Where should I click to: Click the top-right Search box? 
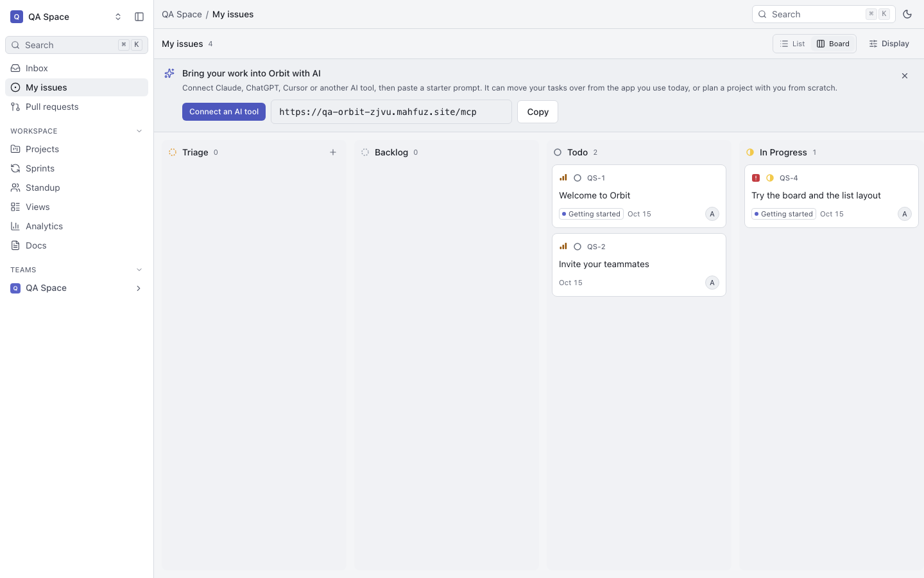(823, 14)
